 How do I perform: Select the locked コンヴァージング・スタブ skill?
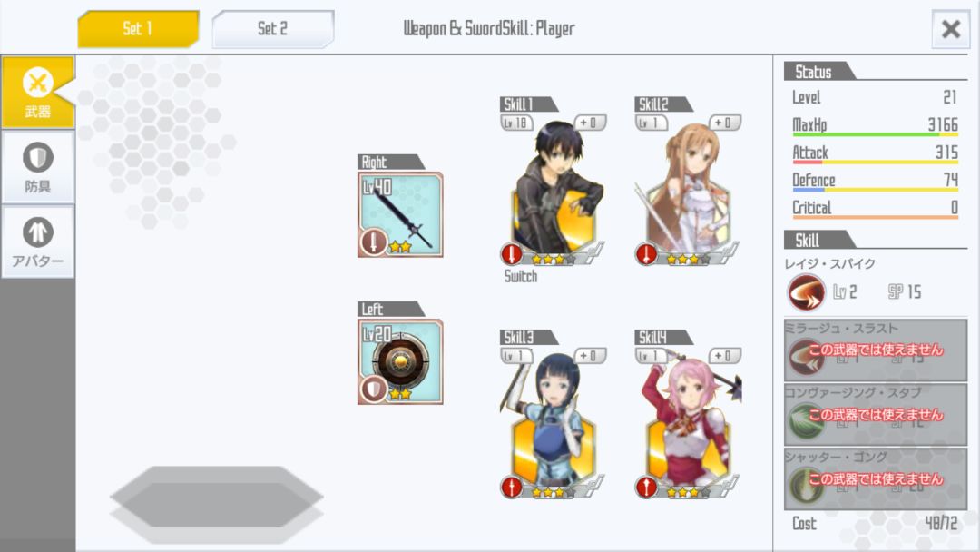pos(876,415)
